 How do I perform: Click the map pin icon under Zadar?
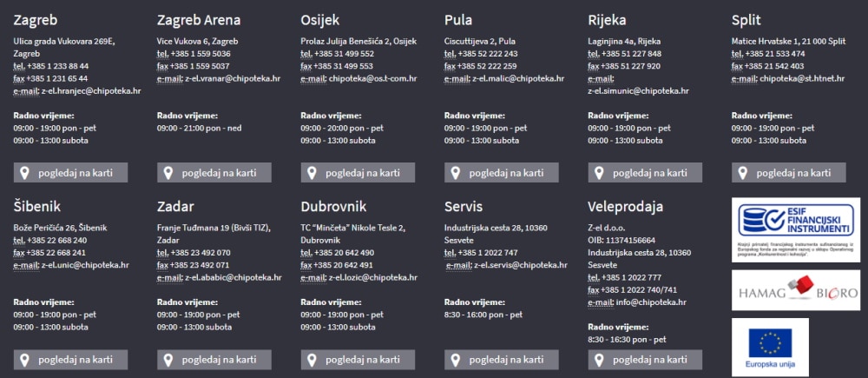[x=168, y=359]
